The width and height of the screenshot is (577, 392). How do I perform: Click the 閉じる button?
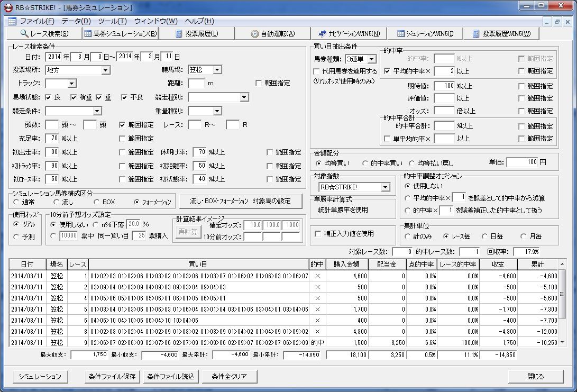click(535, 377)
